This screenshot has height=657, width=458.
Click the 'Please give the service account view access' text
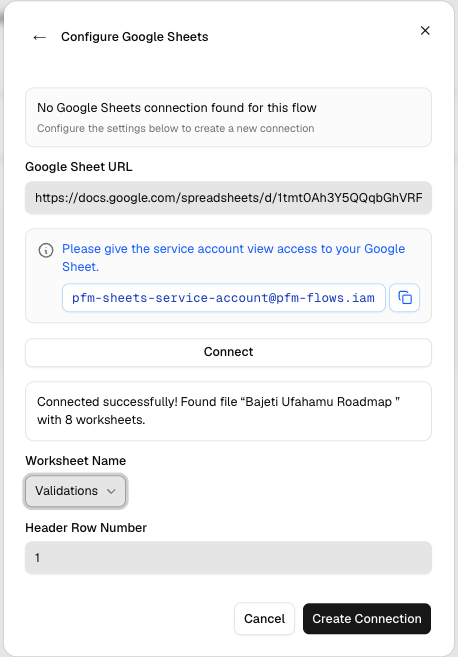click(233, 258)
